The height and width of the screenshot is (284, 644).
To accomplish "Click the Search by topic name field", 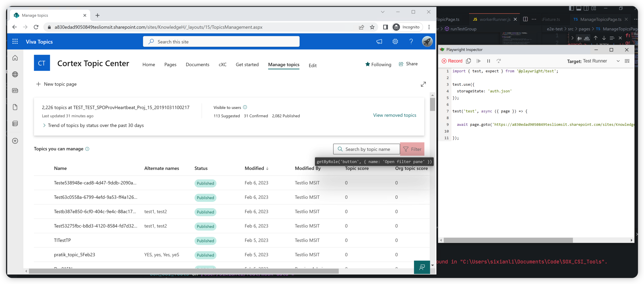I will (367, 149).
